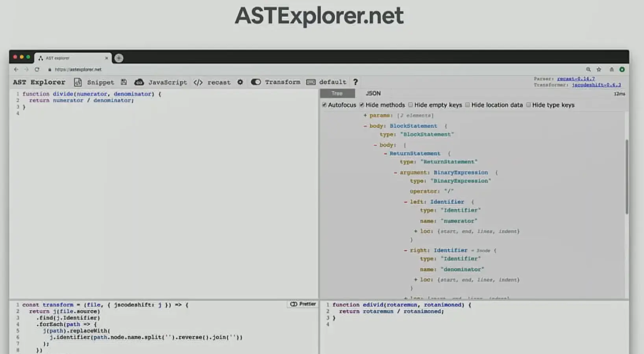Open a new browser tab
Viewport: 644px width, 354px height.
(x=118, y=58)
